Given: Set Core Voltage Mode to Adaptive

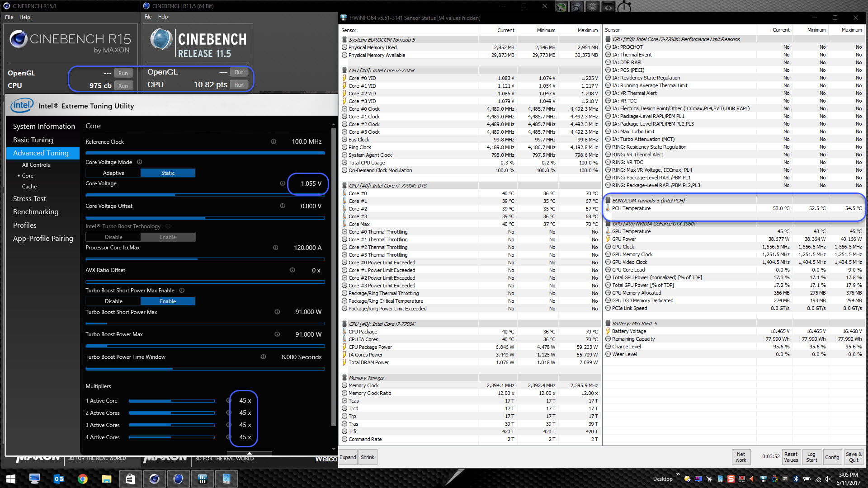Looking at the screenshot, I should 113,173.
